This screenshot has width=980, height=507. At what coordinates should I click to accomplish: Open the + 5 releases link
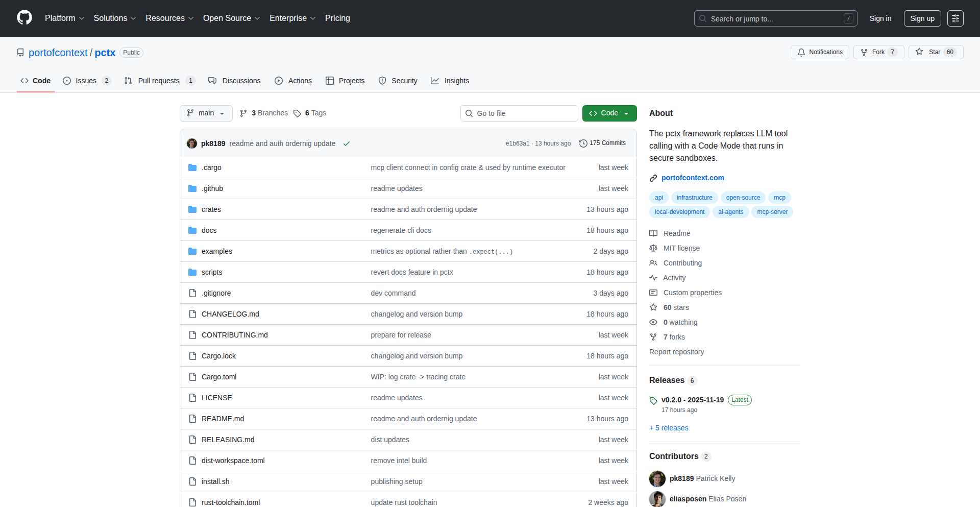click(x=669, y=428)
